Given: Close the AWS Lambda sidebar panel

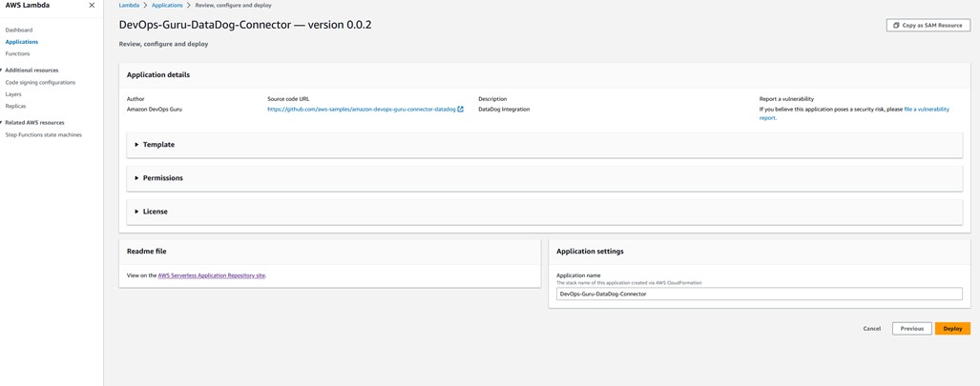Looking at the screenshot, I should point(92,5).
